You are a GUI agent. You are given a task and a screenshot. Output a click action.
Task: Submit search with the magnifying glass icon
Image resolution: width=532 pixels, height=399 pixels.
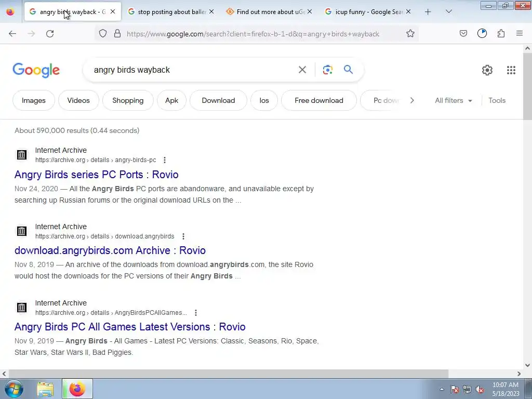pos(349,70)
